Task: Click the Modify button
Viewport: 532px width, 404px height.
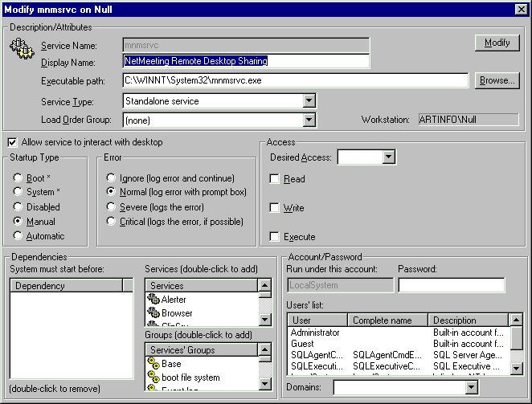Action: tap(497, 43)
